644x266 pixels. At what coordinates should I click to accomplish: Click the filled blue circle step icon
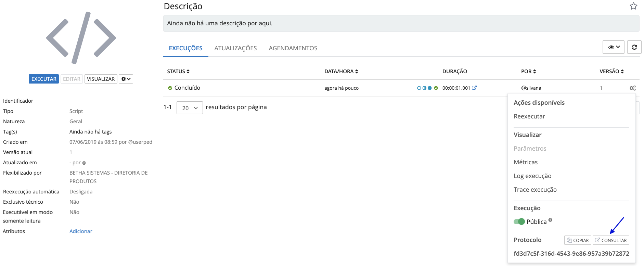430,88
